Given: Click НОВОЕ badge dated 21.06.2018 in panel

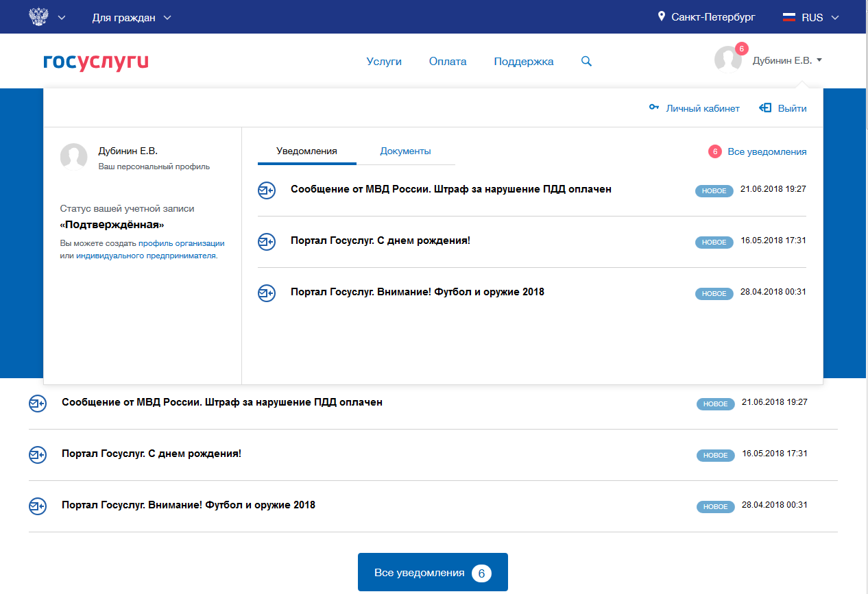Looking at the screenshot, I should pyautogui.click(x=714, y=190).
